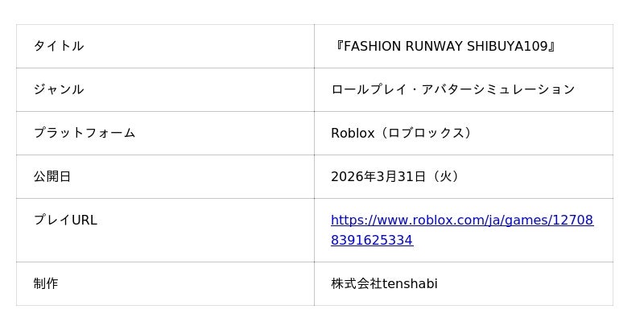Click the Roblox（ロブロックス） platform text
This screenshot has width=644, height=330.
pyautogui.click(x=402, y=133)
